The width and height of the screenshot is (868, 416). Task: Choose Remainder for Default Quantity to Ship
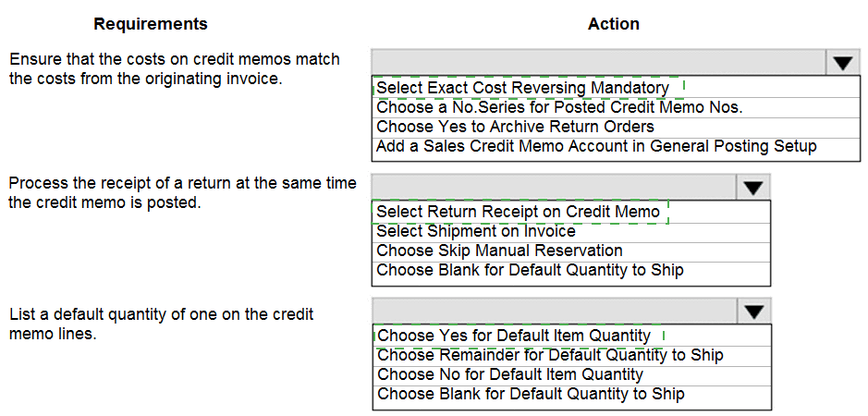coord(550,355)
